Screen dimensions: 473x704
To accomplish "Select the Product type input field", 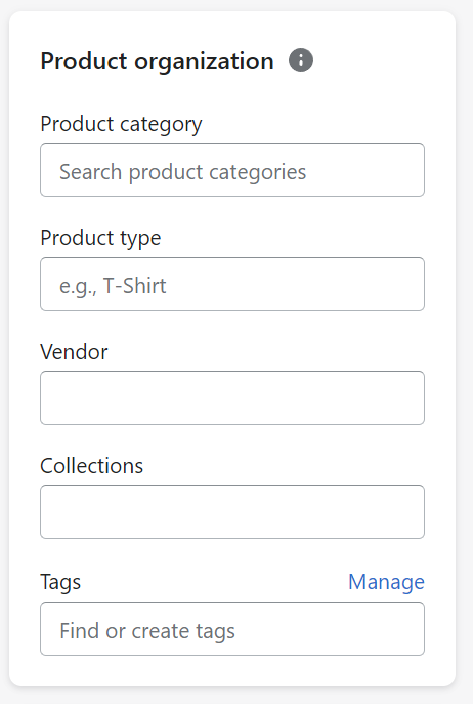I will coord(232,284).
